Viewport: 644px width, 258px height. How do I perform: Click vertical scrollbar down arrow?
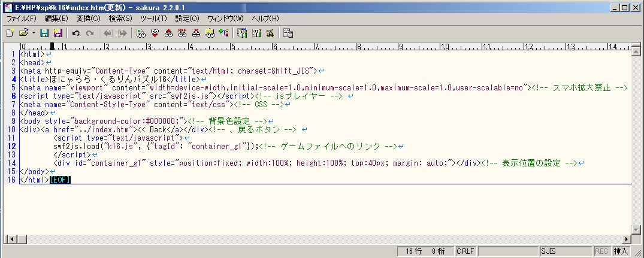coord(636,230)
